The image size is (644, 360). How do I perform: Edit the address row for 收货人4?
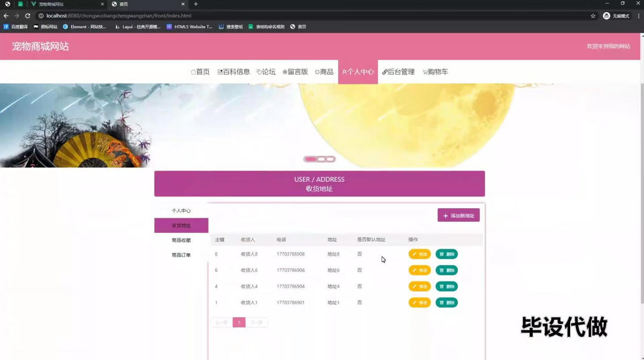(419, 287)
